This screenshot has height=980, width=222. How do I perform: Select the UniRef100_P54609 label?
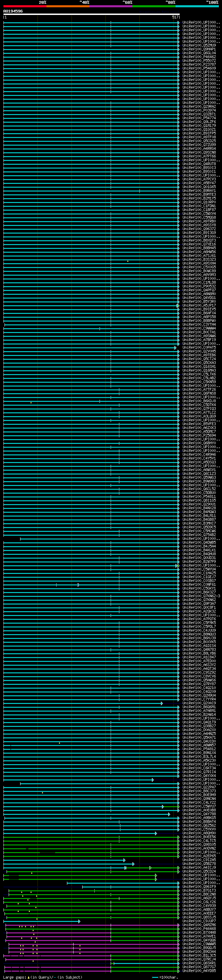click(x=199, y=68)
